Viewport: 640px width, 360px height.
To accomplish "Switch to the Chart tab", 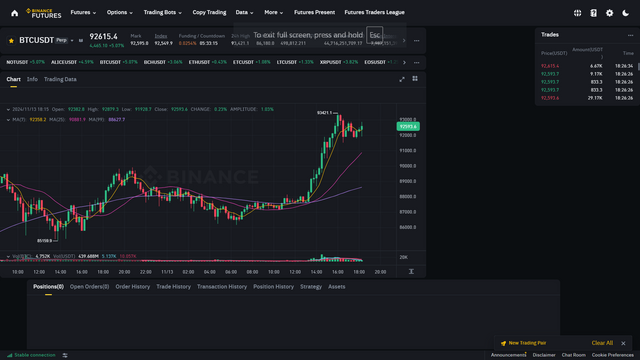I will point(13,79).
